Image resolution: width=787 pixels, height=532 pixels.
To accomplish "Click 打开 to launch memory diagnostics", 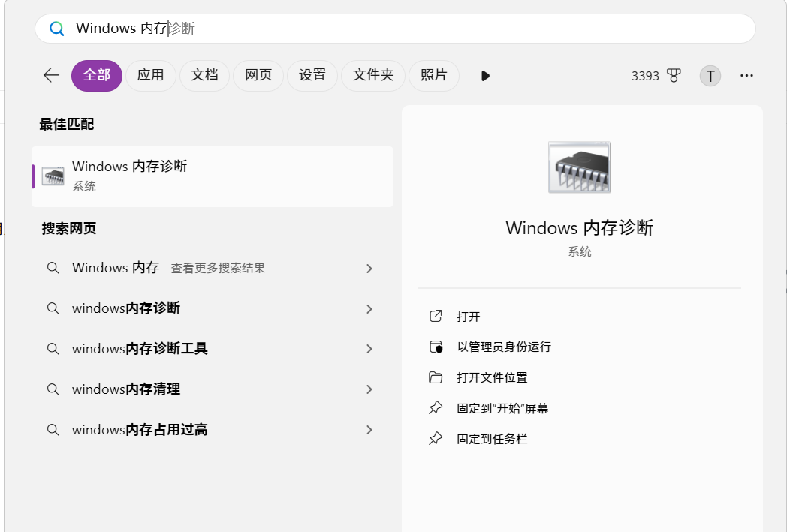I will [469, 316].
